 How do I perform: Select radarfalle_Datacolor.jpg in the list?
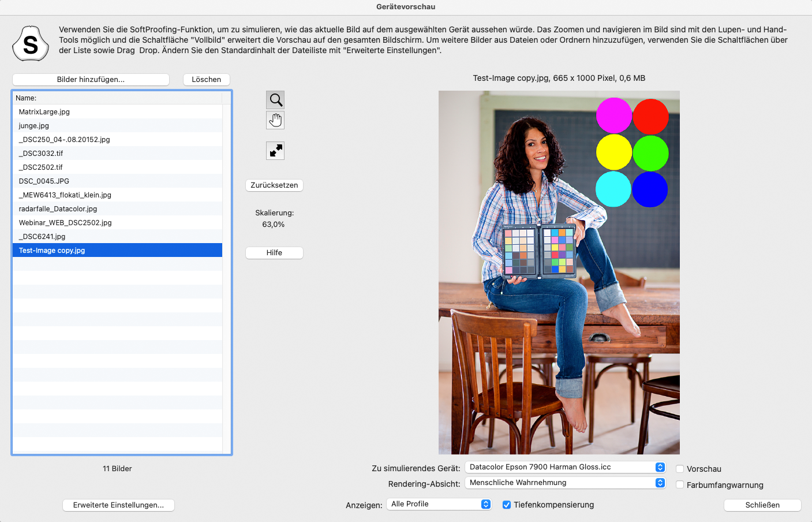(58, 209)
